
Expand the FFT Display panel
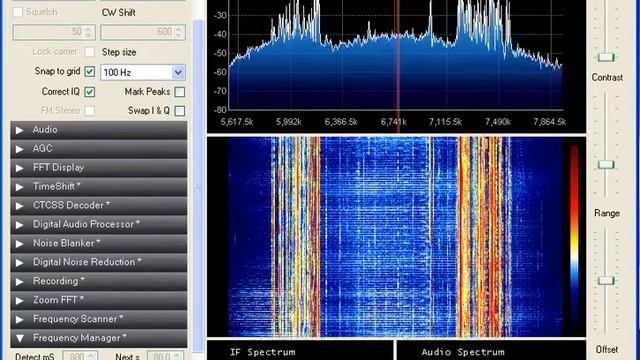point(99,168)
